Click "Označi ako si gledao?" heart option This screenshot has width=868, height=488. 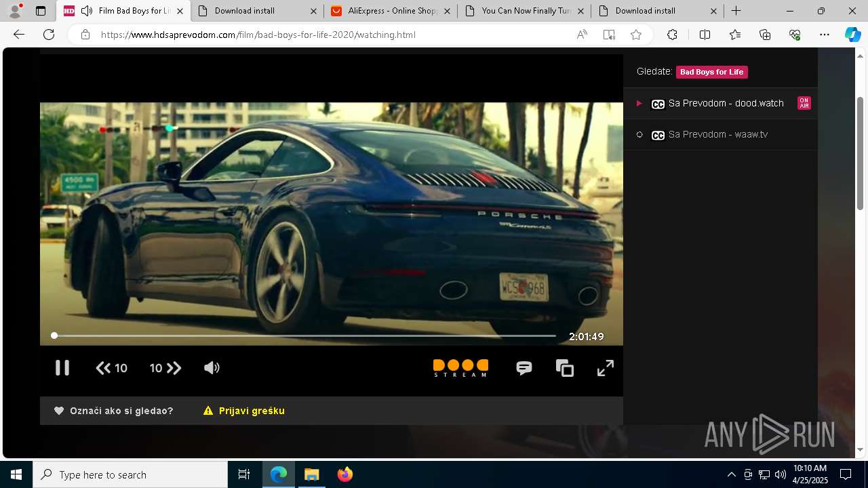tap(114, 411)
